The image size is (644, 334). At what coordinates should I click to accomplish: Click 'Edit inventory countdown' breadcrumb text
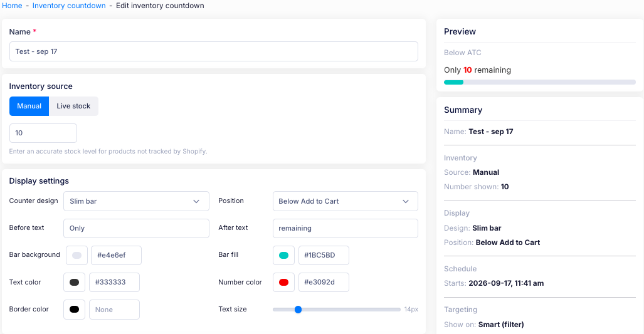pyautogui.click(x=160, y=6)
